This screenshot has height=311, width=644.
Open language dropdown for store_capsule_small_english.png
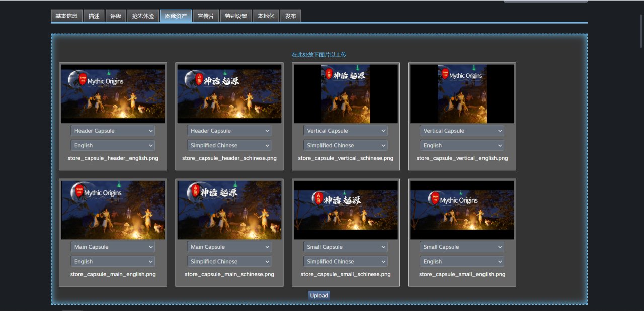462,261
